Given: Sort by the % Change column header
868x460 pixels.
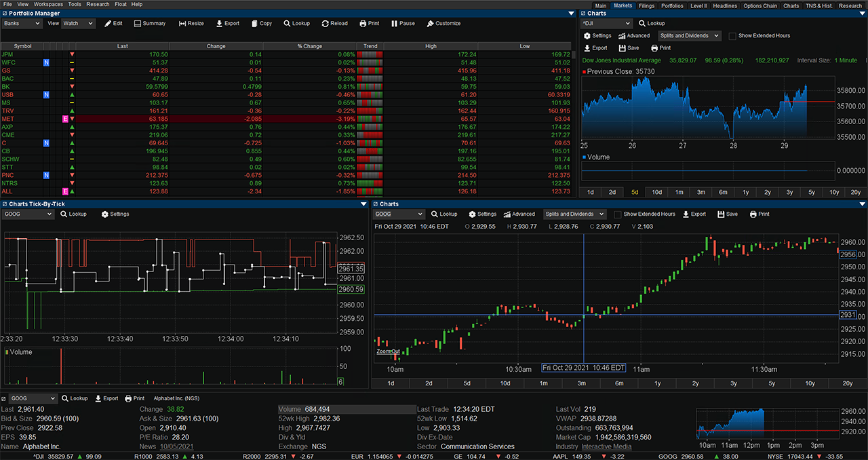Looking at the screenshot, I should (309, 46).
